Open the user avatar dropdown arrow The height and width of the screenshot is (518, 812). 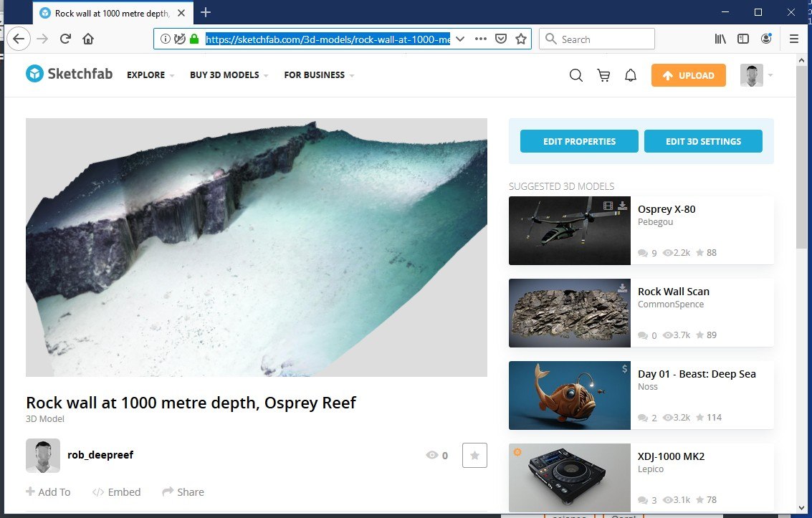click(770, 75)
